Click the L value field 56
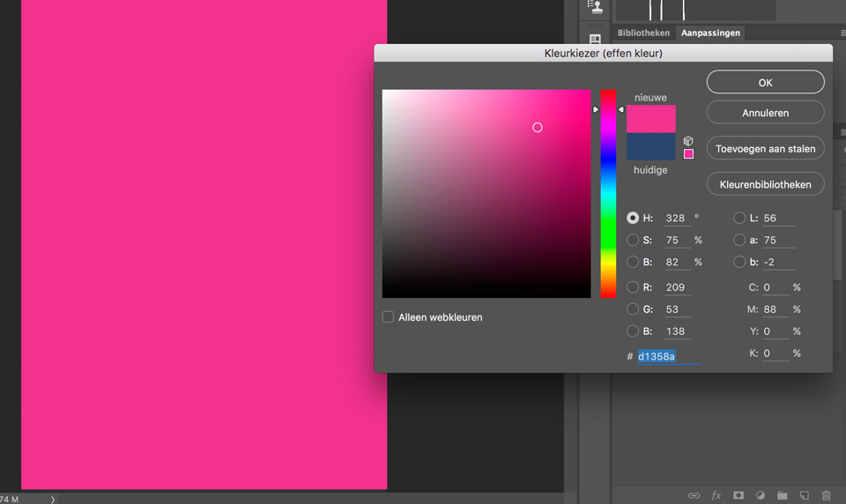 click(778, 218)
